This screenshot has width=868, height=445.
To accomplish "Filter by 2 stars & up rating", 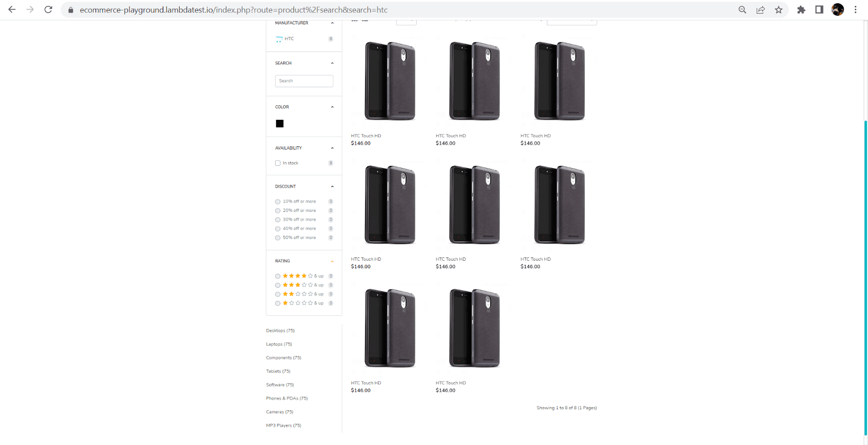I will point(278,294).
